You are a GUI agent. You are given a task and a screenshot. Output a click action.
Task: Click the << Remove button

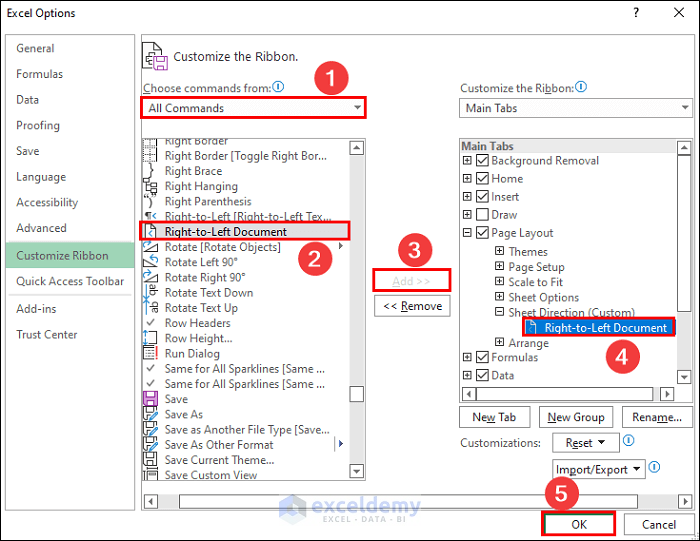tap(412, 306)
